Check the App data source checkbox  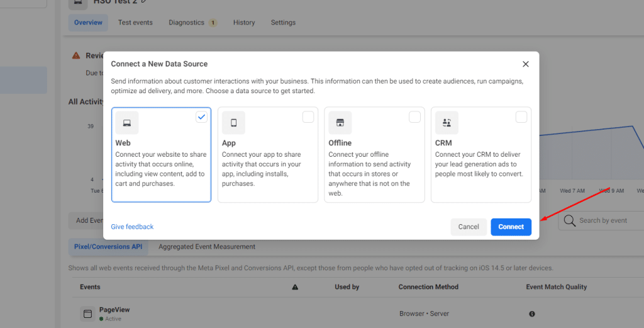(308, 117)
